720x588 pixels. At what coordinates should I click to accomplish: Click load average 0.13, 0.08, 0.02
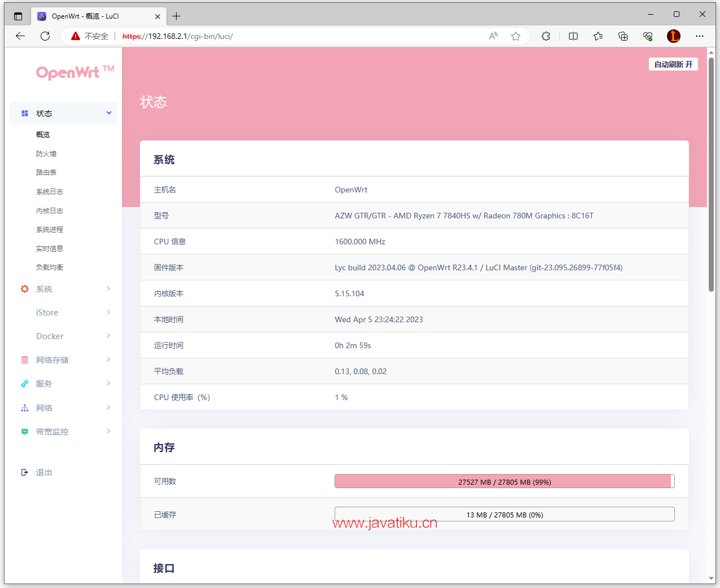tap(361, 371)
